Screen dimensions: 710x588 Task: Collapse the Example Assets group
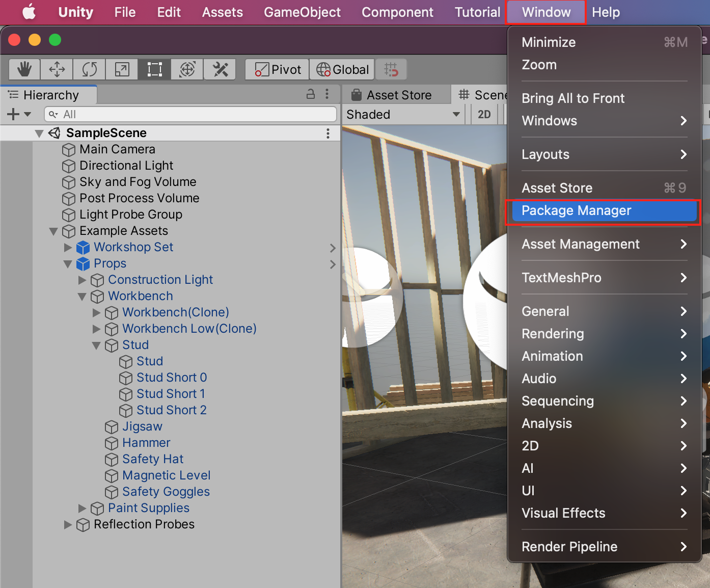[53, 231]
